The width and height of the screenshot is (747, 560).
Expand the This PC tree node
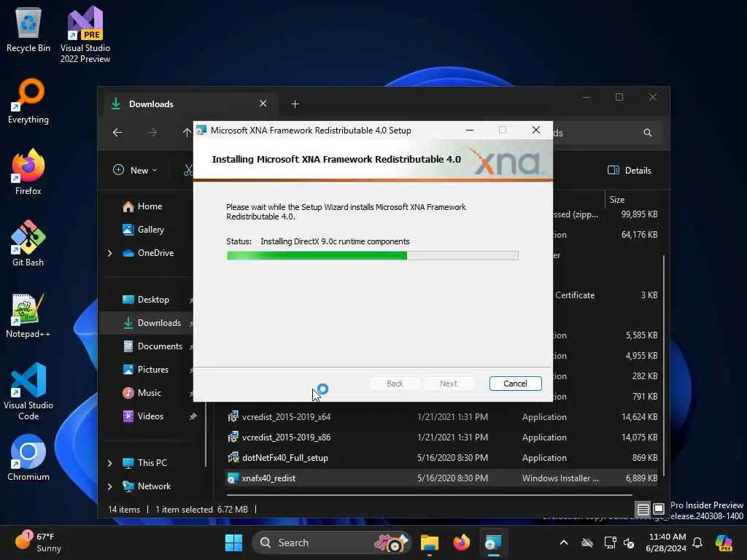click(x=109, y=463)
